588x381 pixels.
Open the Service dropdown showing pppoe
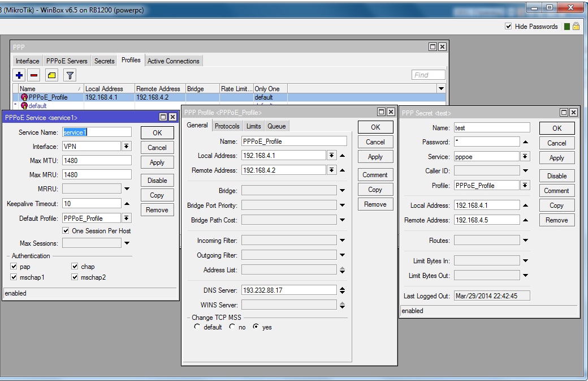[x=525, y=157]
